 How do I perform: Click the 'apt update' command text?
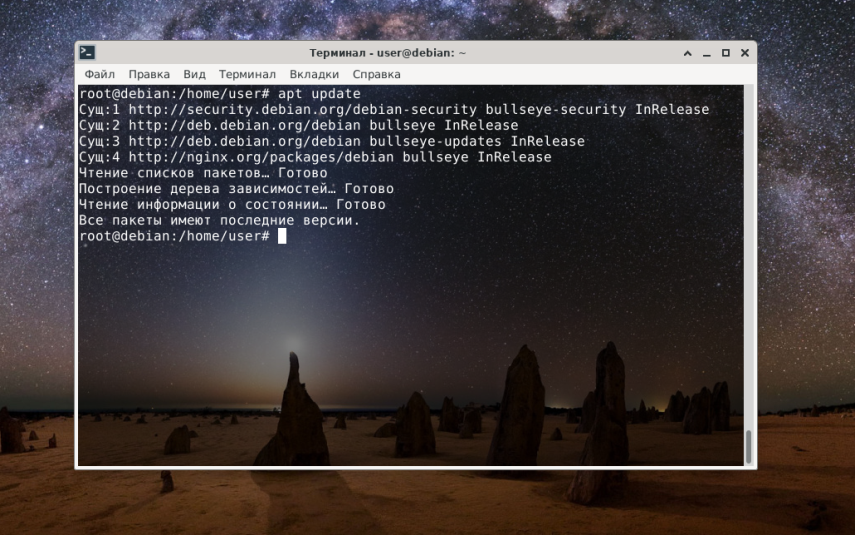(x=319, y=94)
